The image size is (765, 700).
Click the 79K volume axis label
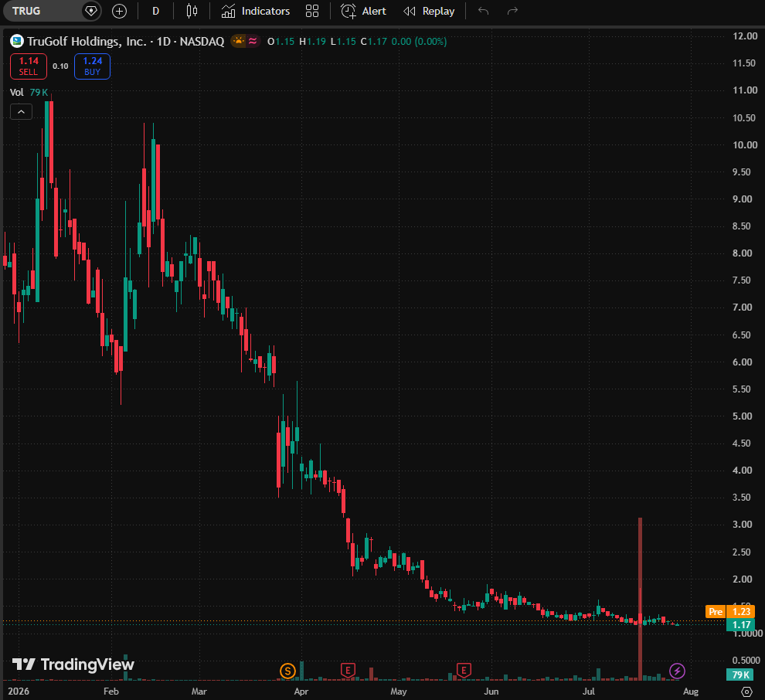(740, 675)
